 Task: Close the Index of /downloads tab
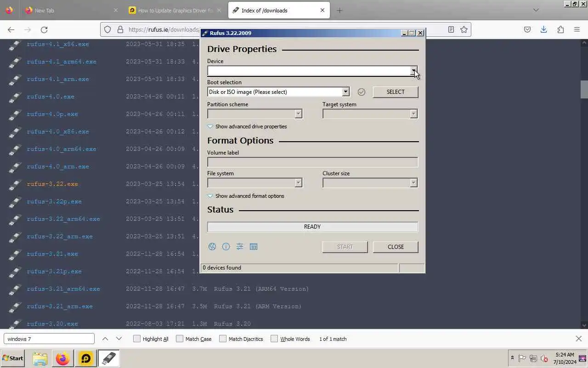[x=322, y=10]
